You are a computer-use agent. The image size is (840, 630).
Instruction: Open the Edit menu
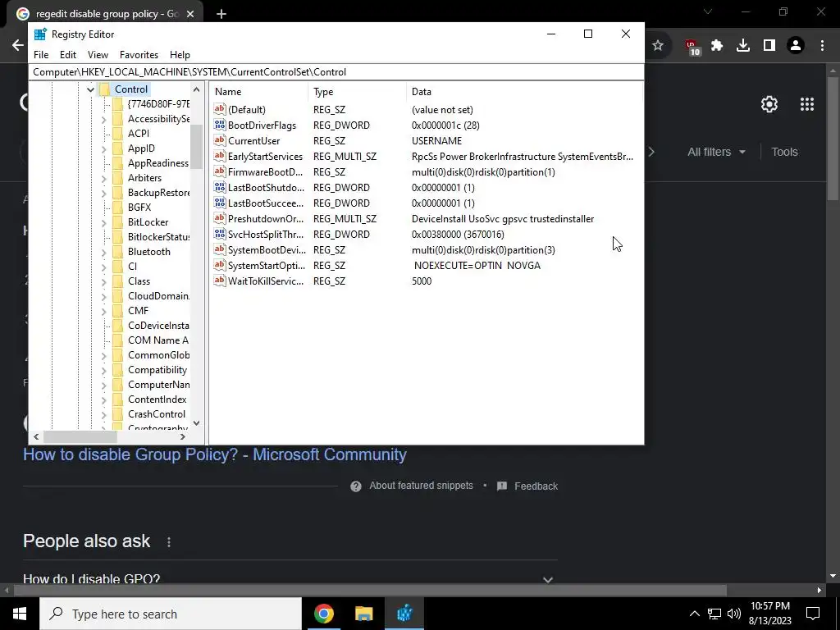click(x=68, y=55)
